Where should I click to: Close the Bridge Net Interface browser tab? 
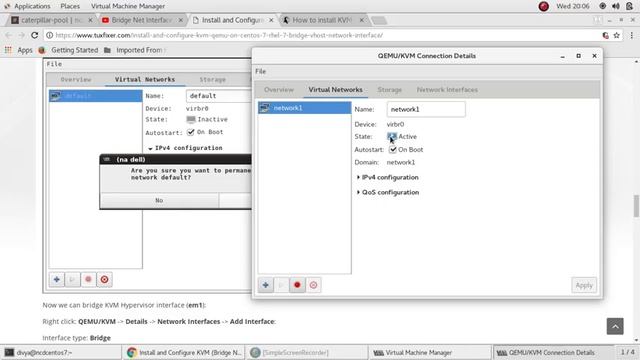click(180, 20)
